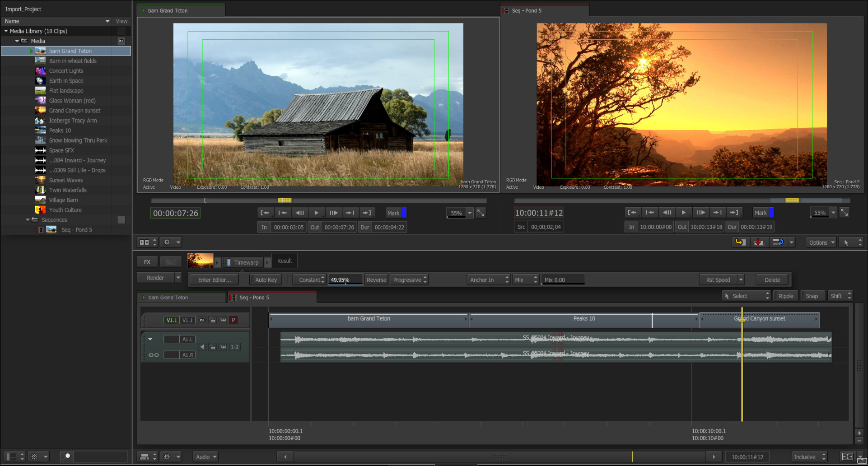This screenshot has height=466, width=868.
Task: Toggle the red P button on V1.1
Action: (x=233, y=320)
